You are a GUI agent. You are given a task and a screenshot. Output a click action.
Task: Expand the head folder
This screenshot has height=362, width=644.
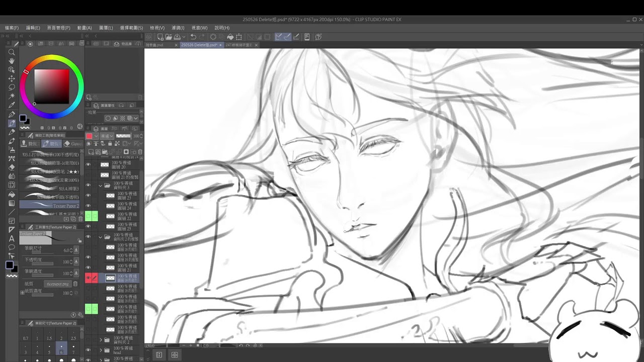[x=101, y=350]
